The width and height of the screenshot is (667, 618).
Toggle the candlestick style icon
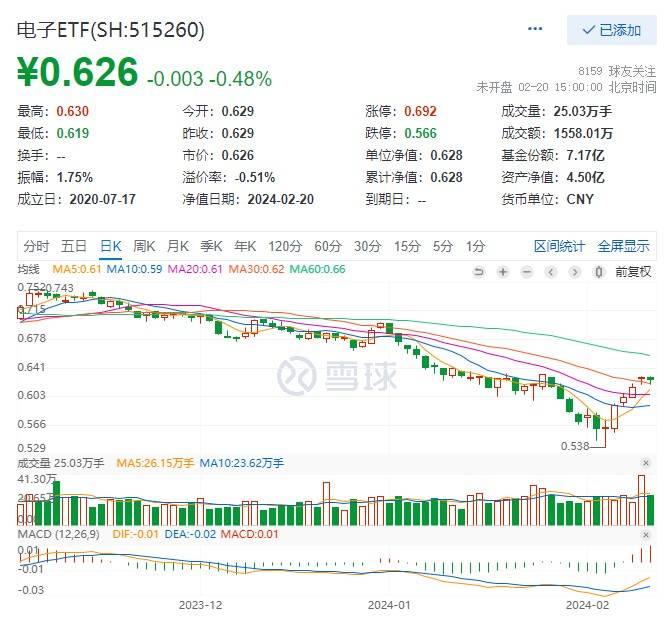point(599,272)
